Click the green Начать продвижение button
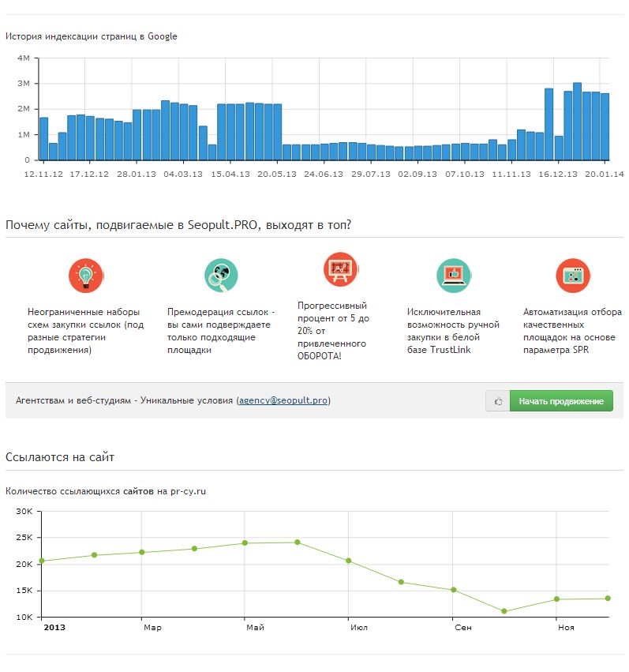Viewport: 629px width, 672px height. (560, 401)
